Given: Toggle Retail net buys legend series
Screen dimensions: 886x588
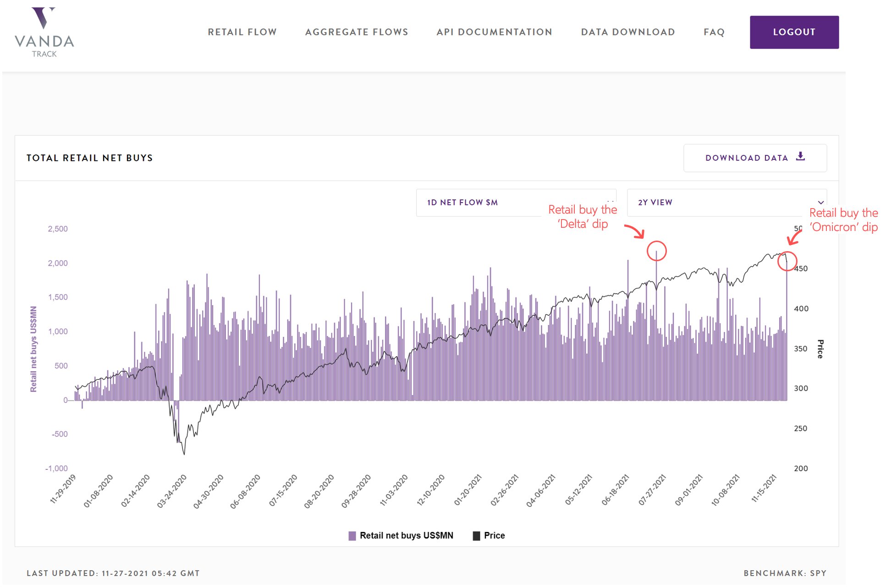Looking at the screenshot, I should click(x=406, y=535).
